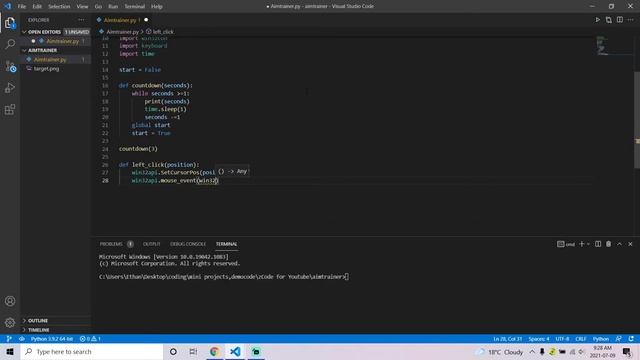Viewport: 640px width, 360px height.
Task: Select the Terminal panel tab
Action: [x=227, y=244]
